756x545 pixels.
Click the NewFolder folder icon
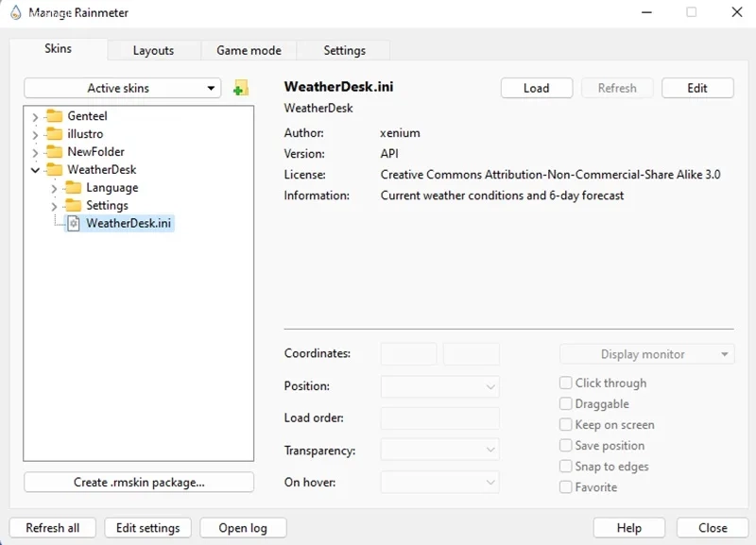(x=55, y=152)
